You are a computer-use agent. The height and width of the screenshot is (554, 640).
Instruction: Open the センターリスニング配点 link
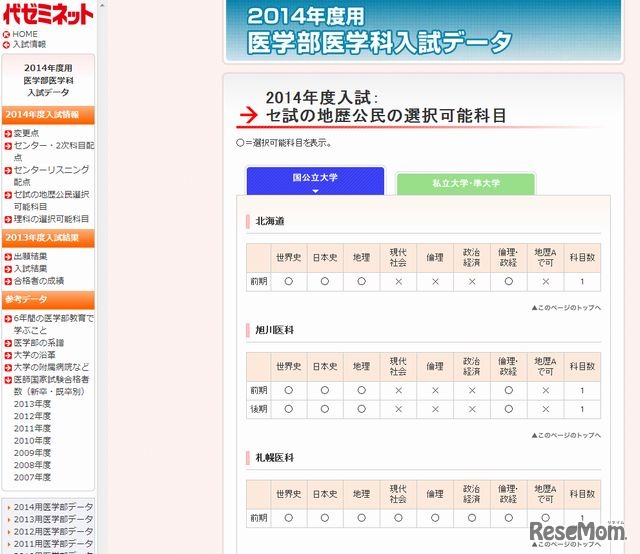(50, 176)
